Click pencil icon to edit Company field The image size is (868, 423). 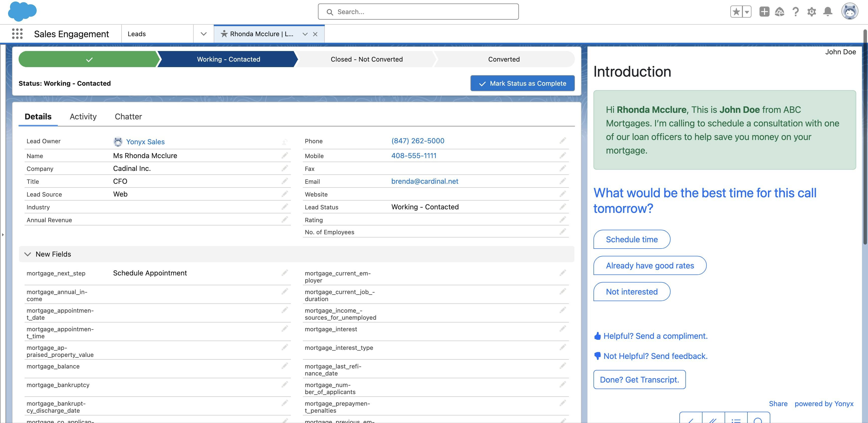click(x=285, y=168)
